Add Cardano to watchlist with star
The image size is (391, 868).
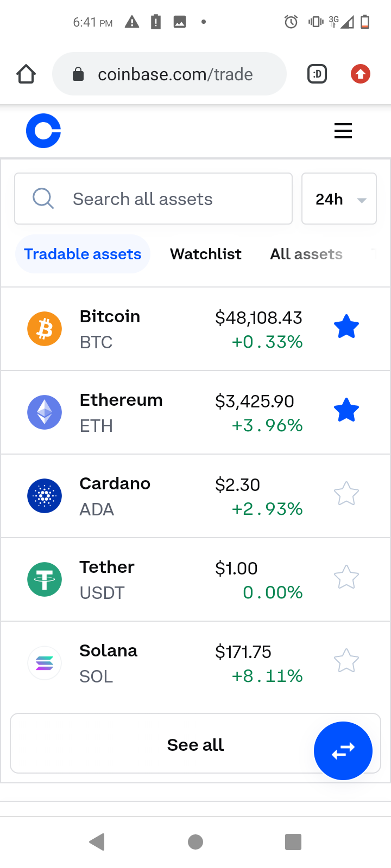pyautogui.click(x=346, y=494)
